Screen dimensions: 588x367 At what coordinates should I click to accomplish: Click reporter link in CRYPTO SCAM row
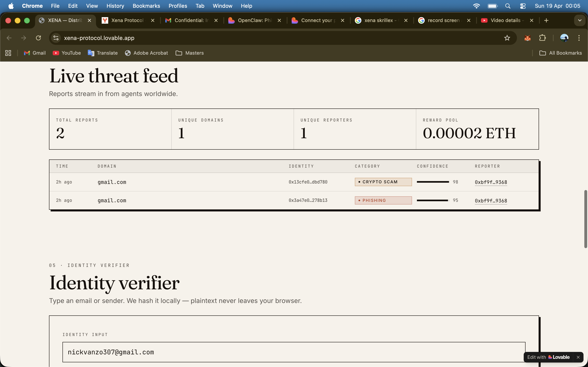(491, 182)
